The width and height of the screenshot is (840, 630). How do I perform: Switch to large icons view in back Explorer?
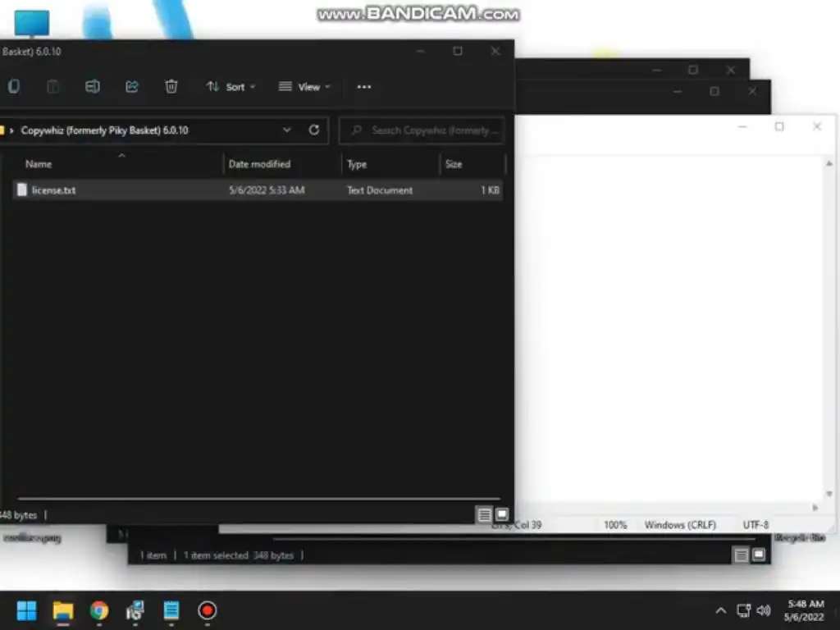click(759, 555)
